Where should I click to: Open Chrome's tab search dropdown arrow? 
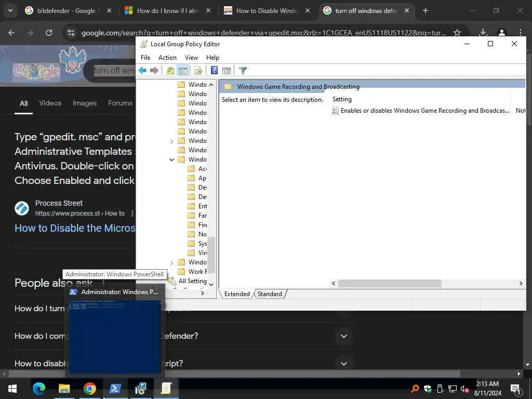(10, 10)
